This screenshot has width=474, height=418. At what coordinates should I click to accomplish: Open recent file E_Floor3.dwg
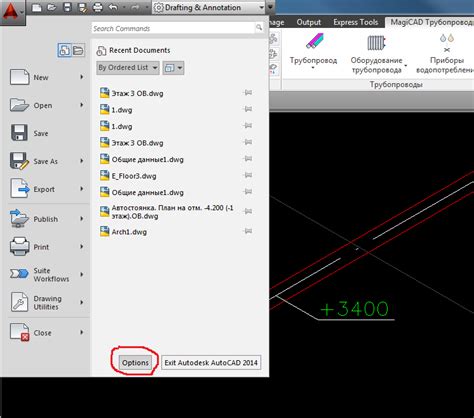(x=134, y=176)
